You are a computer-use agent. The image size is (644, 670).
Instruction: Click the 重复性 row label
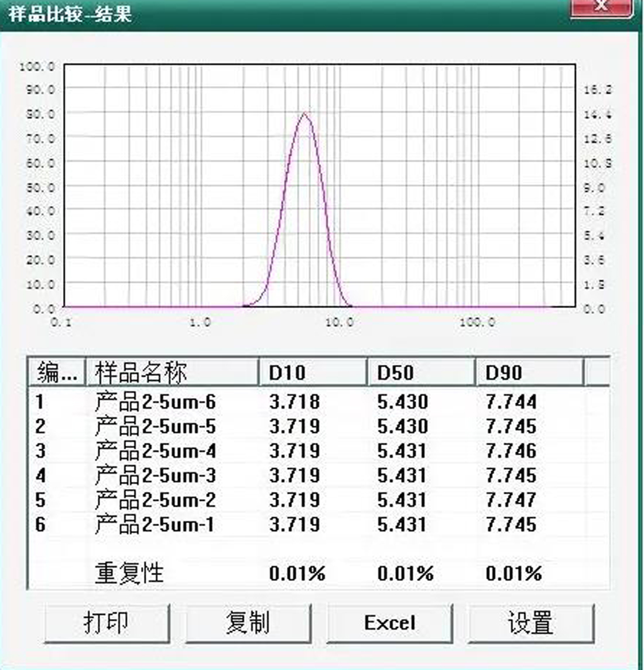(129, 573)
